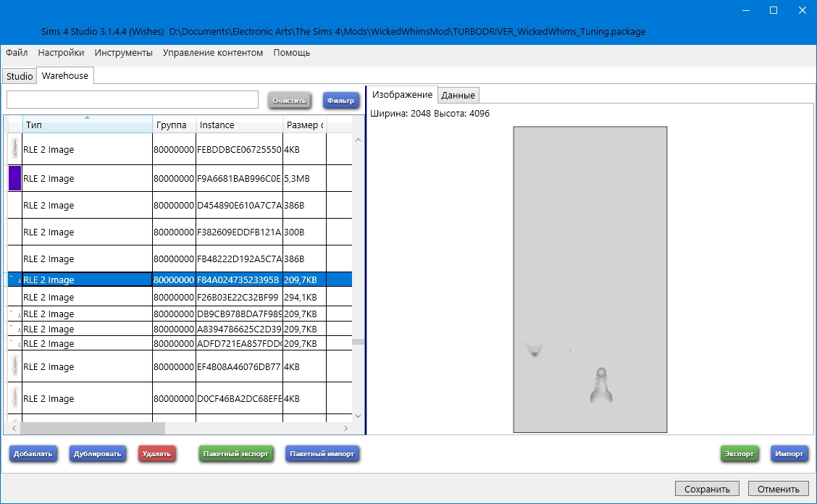Image resolution: width=817 pixels, height=504 pixels.
Task: Focus the resource search input field
Action: 133,99
